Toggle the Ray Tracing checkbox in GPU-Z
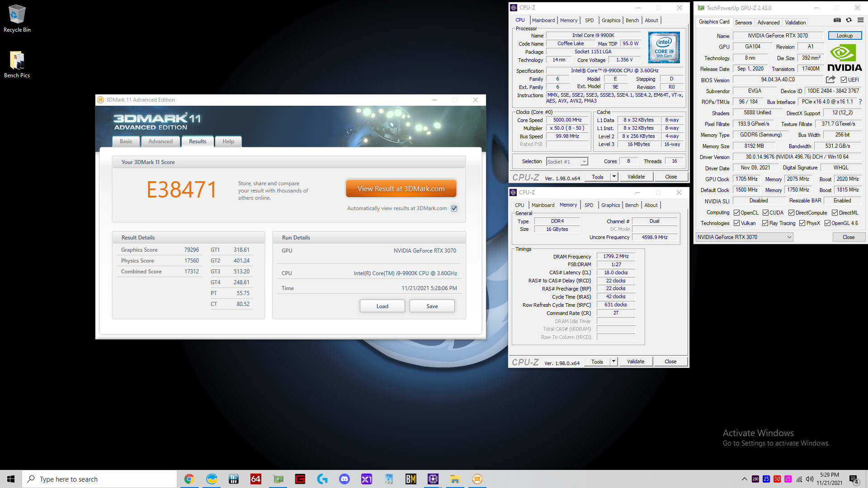The width and height of the screenshot is (868, 488). [765, 223]
